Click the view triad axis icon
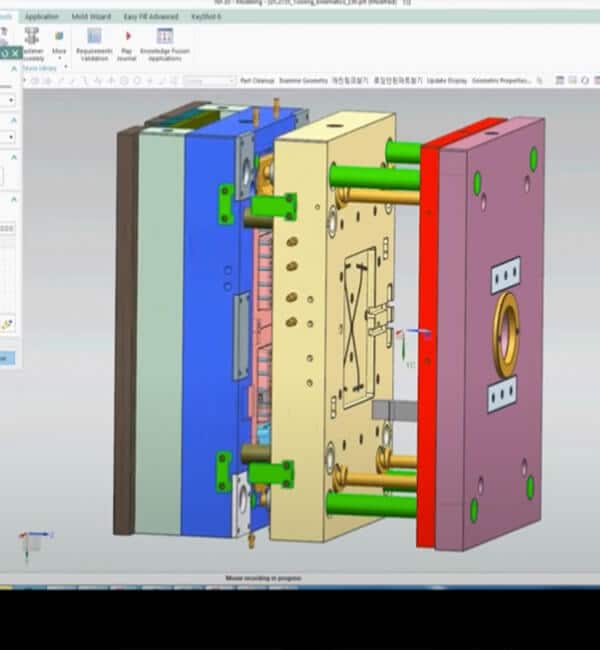The height and width of the screenshot is (650, 600). click(30, 544)
